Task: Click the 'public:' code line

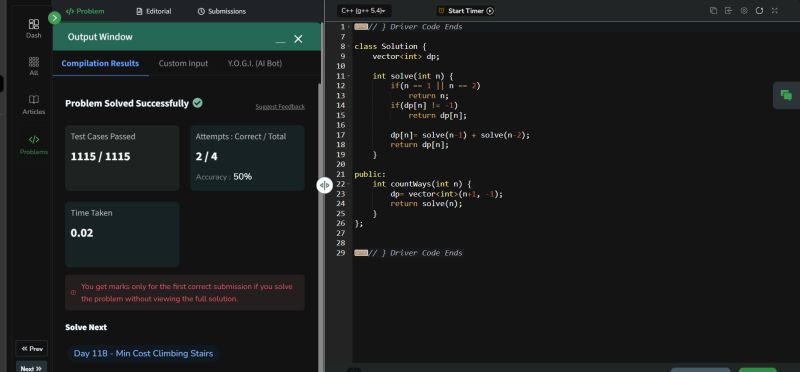Action: [370, 175]
